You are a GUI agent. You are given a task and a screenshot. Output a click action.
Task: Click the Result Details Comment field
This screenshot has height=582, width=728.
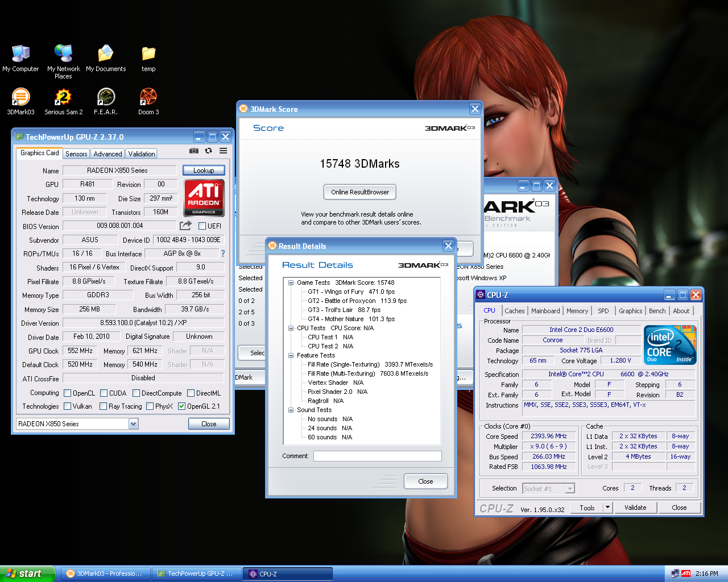click(378, 456)
